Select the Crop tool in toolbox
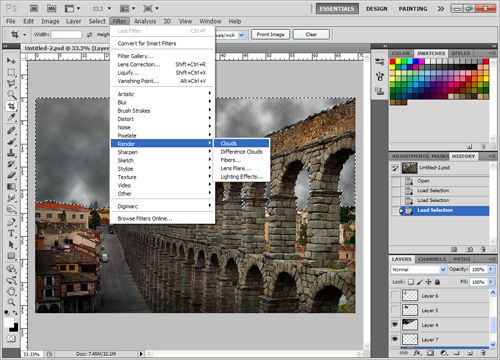The height and width of the screenshot is (360, 500). [x=11, y=106]
